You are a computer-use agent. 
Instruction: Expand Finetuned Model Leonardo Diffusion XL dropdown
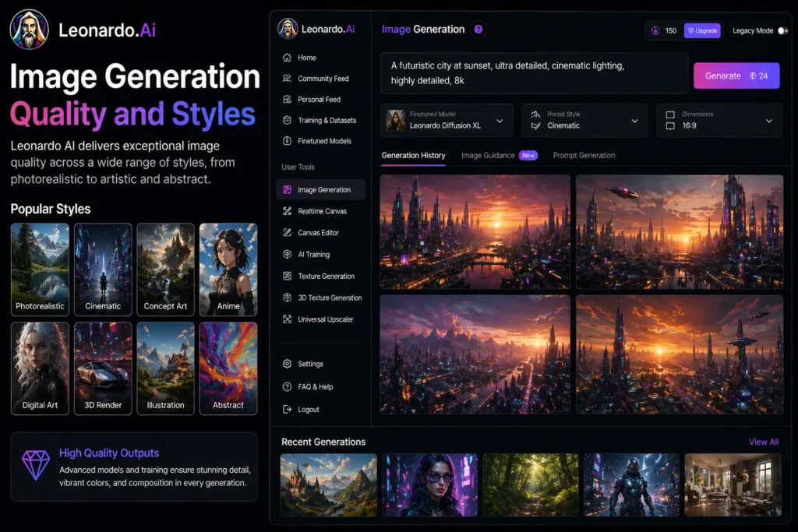(447, 120)
